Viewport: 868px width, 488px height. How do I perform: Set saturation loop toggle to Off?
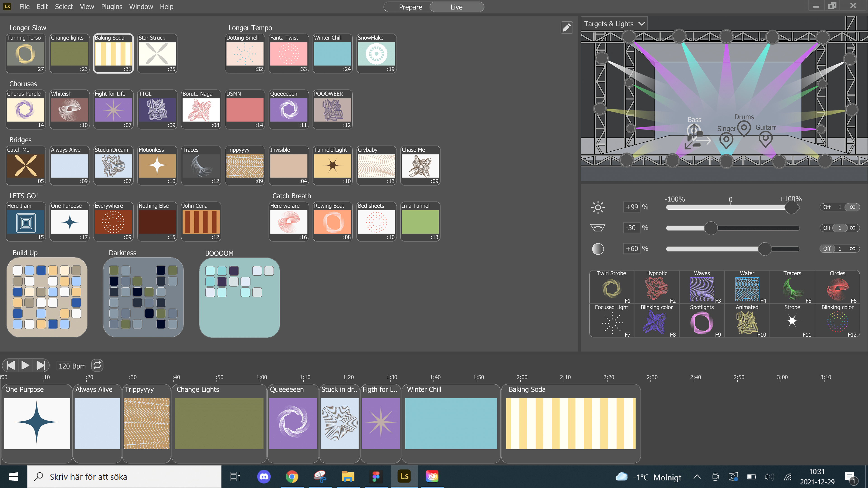(x=827, y=249)
